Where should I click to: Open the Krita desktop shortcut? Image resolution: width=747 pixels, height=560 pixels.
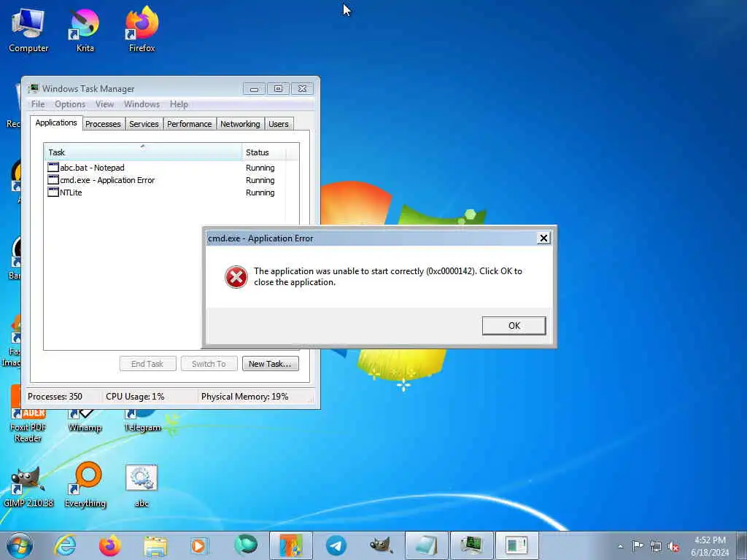point(85,29)
